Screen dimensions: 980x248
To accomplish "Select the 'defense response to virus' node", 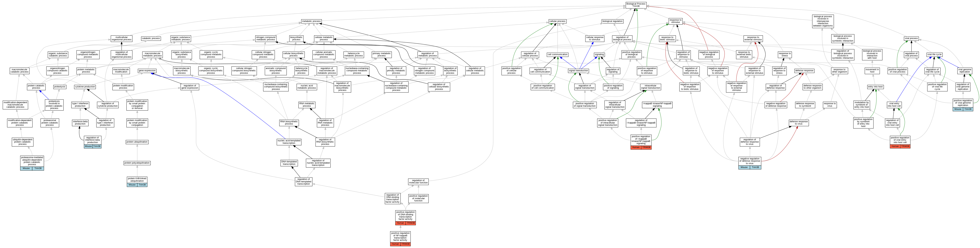I will pos(798,122).
